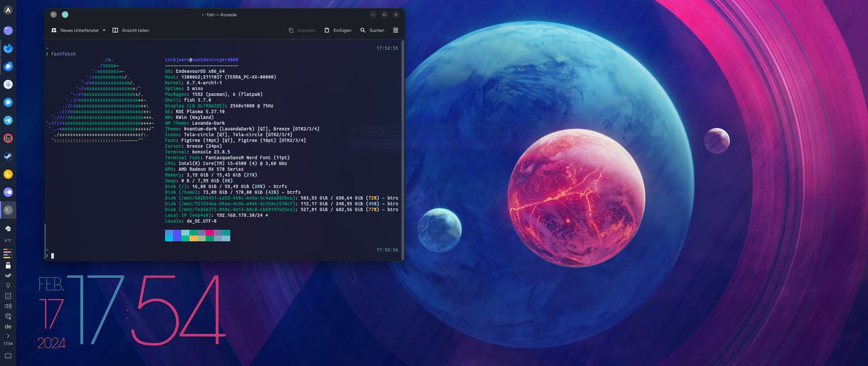Viewport: 868px width, 366px height.
Task: Launch GitKraken from the side panel
Action: [8, 84]
